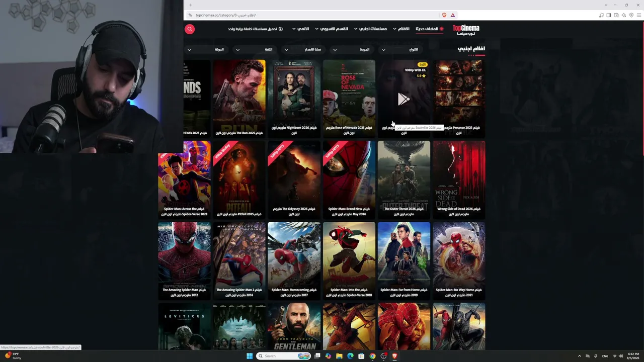Image resolution: width=644 pixels, height=362 pixels.
Task: Launch Copilot from the taskbar
Action: 329,356
